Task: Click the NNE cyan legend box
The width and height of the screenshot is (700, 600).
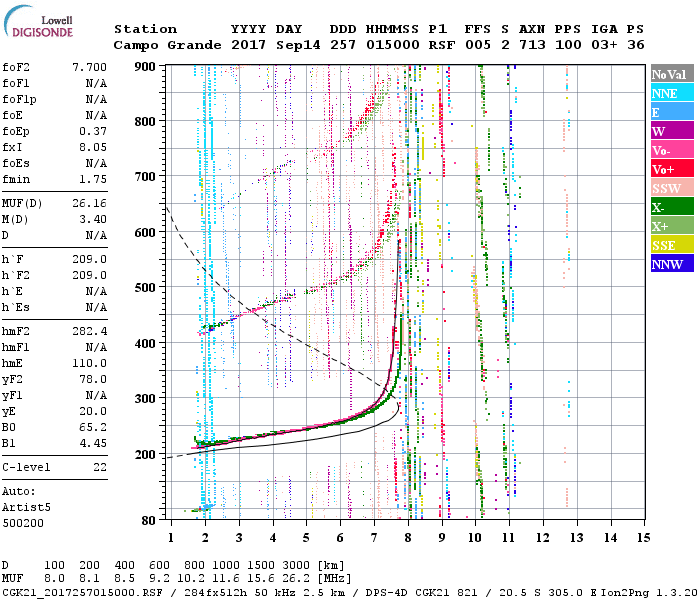Action: pyautogui.click(x=671, y=93)
